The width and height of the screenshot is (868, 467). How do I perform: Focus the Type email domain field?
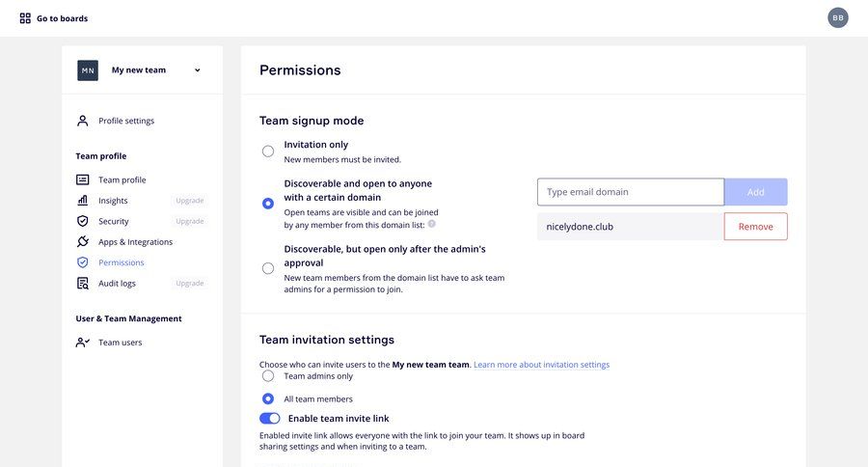point(631,192)
